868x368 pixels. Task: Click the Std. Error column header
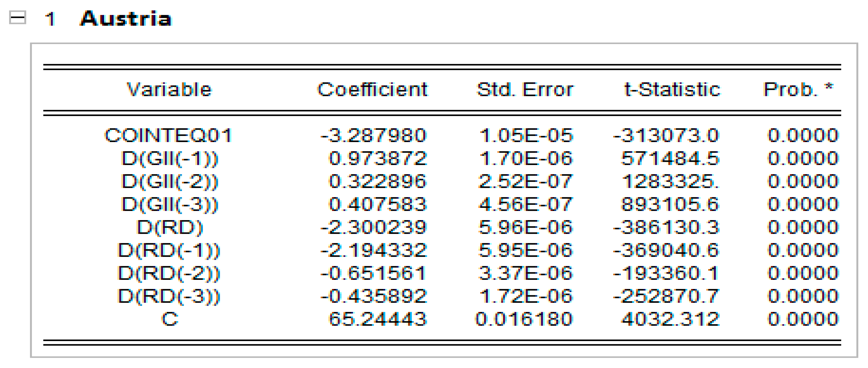click(525, 90)
